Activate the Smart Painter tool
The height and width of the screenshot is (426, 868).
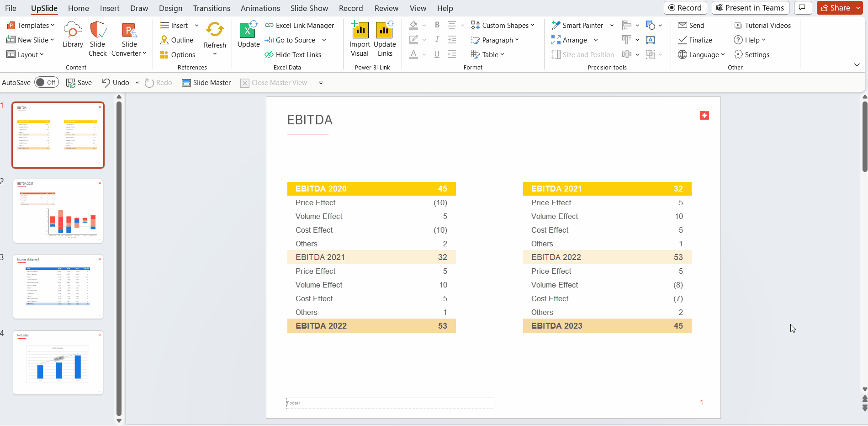tap(577, 26)
